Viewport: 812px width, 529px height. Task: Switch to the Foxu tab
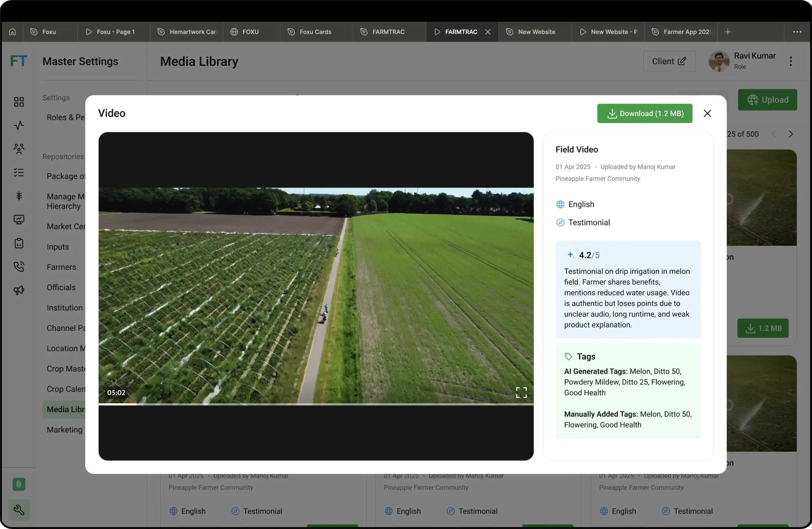(x=50, y=32)
